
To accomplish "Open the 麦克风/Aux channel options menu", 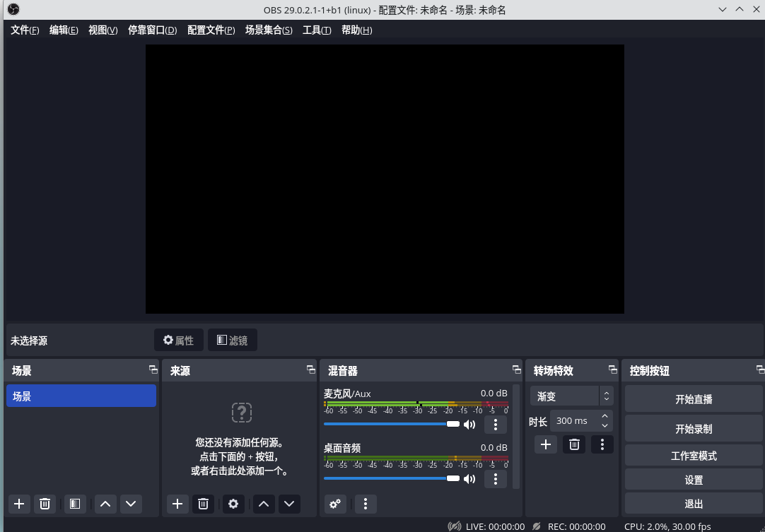I will tap(495, 424).
